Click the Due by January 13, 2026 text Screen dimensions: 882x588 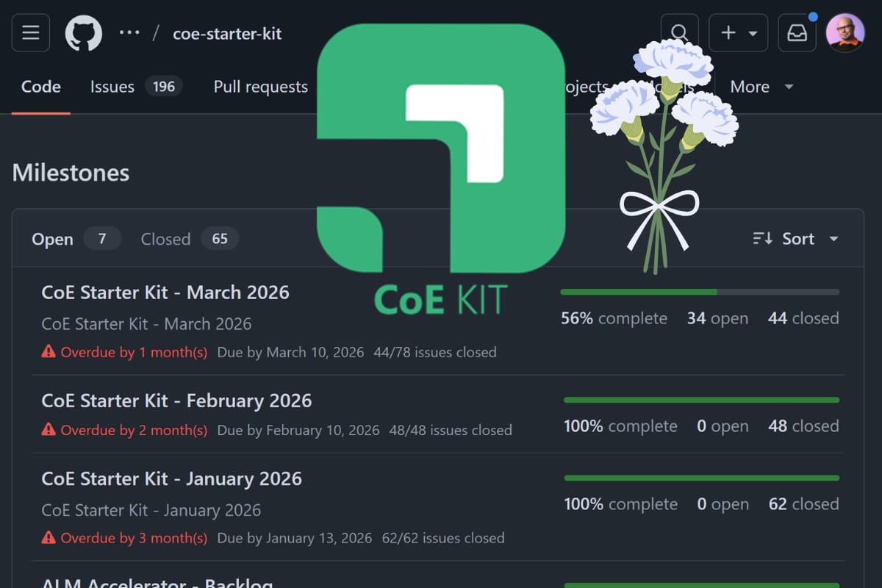coord(294,538)
